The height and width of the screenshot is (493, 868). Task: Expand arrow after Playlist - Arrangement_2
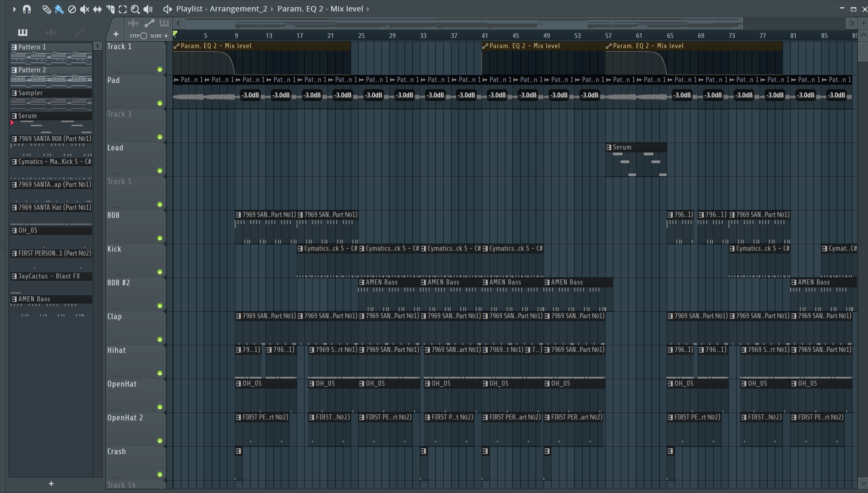[272, 9]
